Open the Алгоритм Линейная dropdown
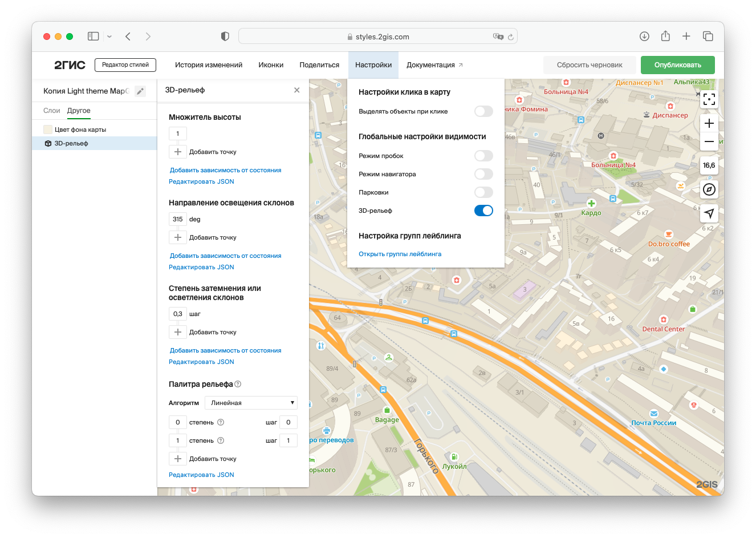756x538 pixels. (x=251, y=403)
